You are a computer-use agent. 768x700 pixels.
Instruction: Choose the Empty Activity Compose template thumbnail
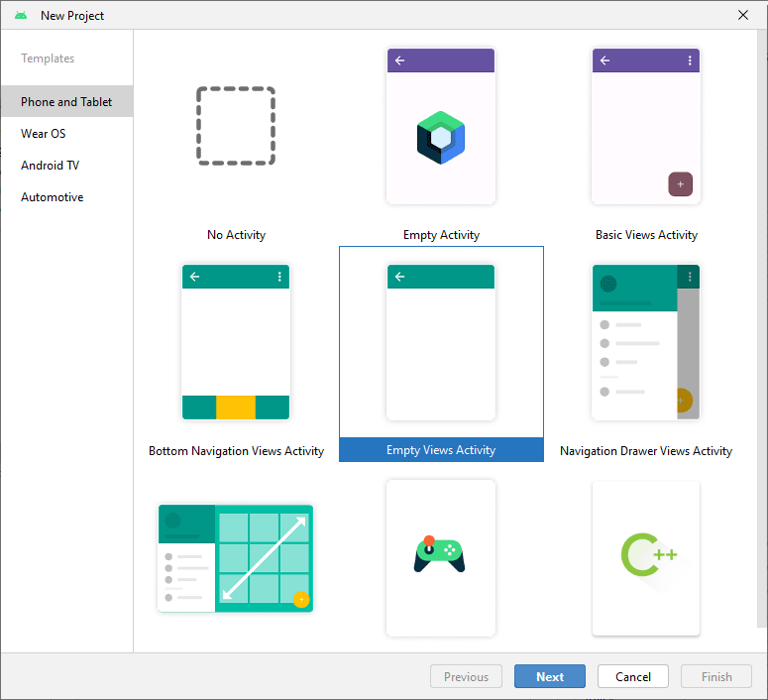[x=441, y=126]
